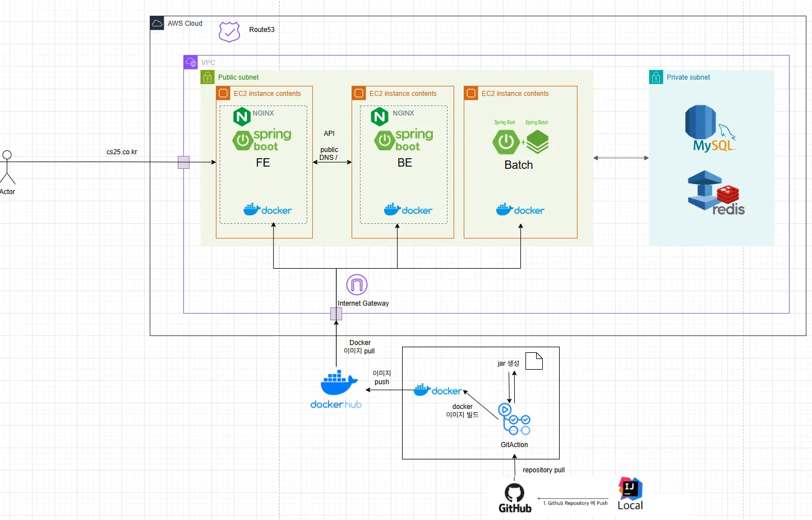
Task: Select the redis logo
Action: (716, 193)
